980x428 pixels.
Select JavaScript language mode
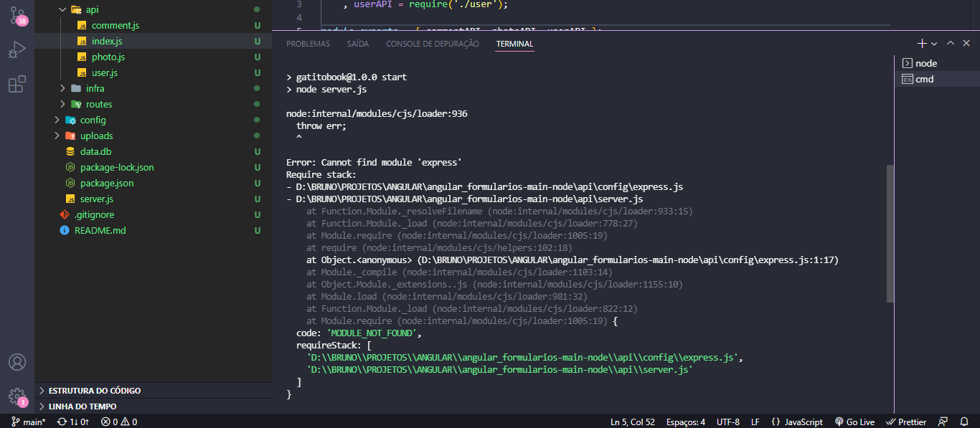[797, 422]
